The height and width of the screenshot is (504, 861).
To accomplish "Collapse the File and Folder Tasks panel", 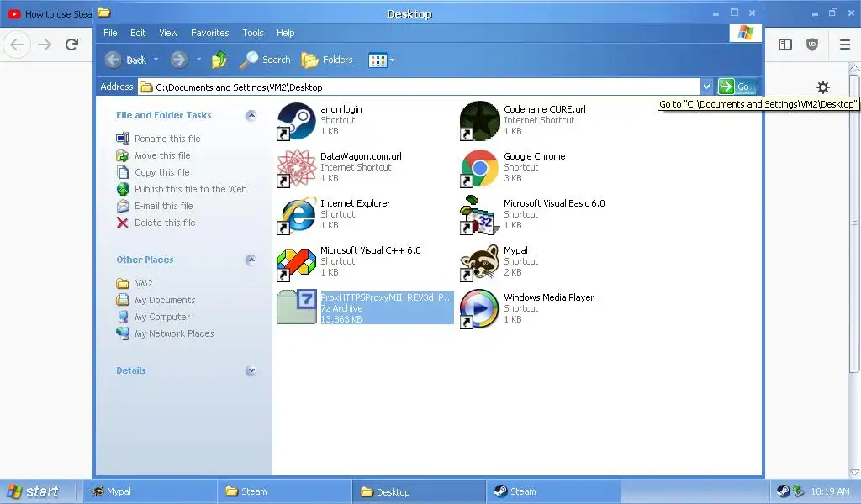I will pos(251,115).
